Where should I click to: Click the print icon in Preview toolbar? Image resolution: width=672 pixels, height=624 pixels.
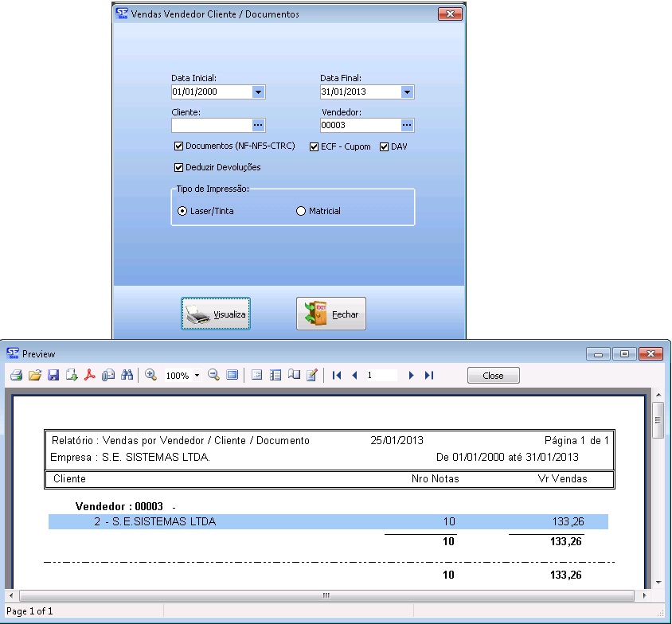point(16,375)
